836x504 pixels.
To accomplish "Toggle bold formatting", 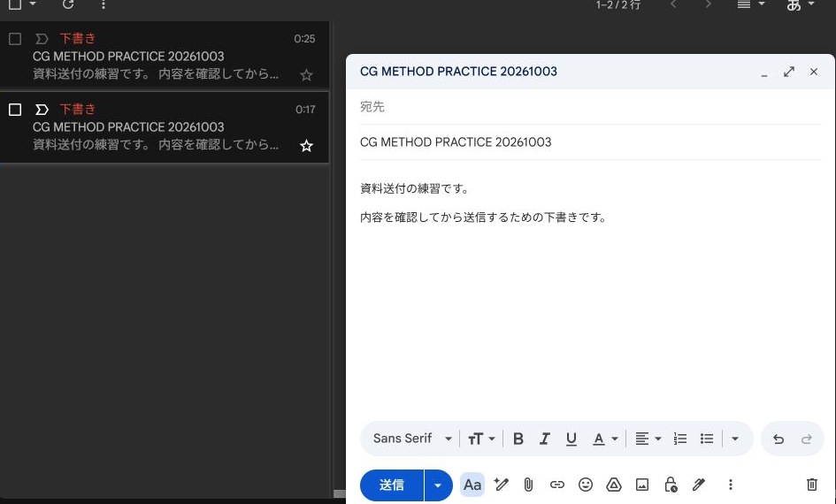I will [x=518, y=439].
